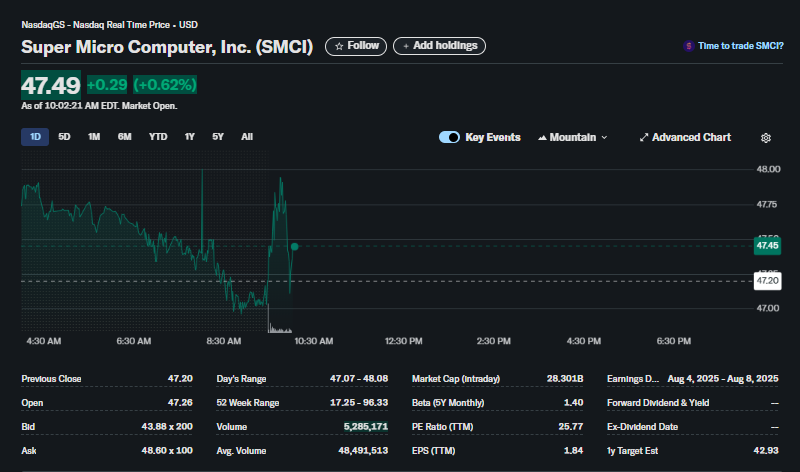Choose the All time range
800x472 pixels.
[247, 137]
